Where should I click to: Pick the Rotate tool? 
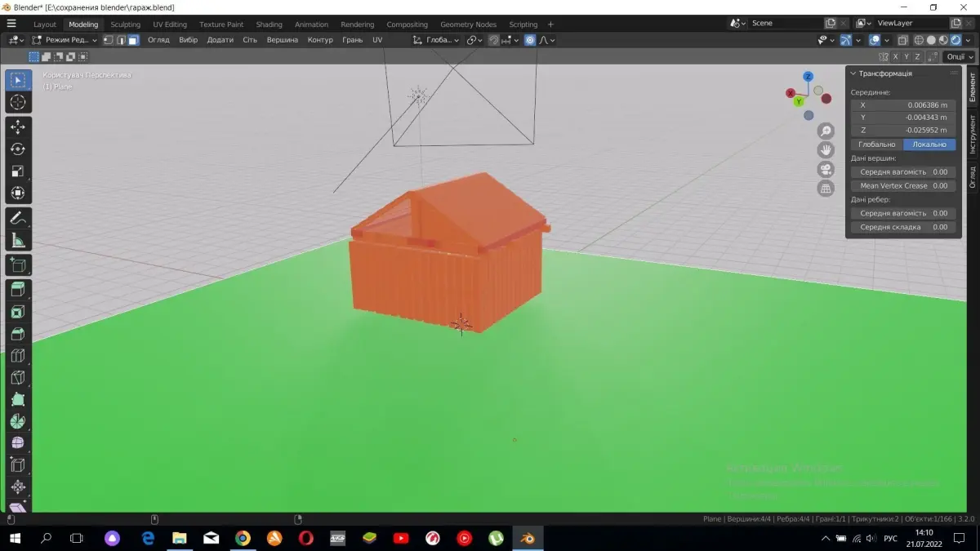[18, 149]
